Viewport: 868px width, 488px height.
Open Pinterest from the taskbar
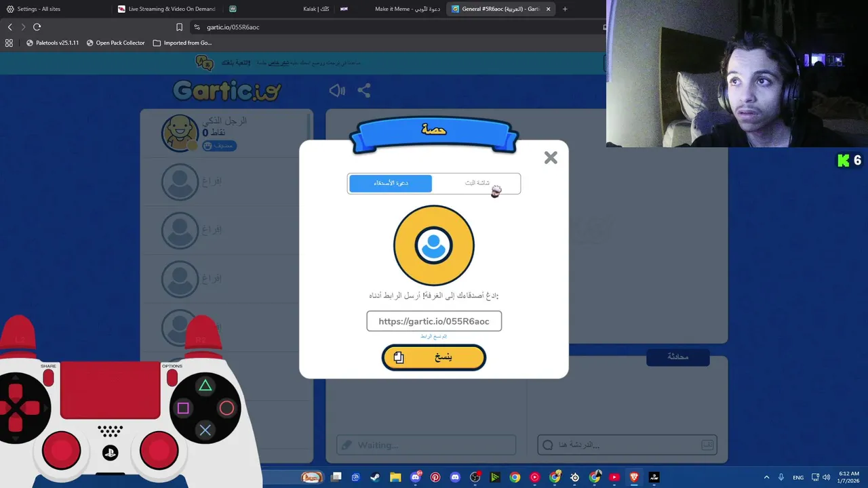pos(435,477)
